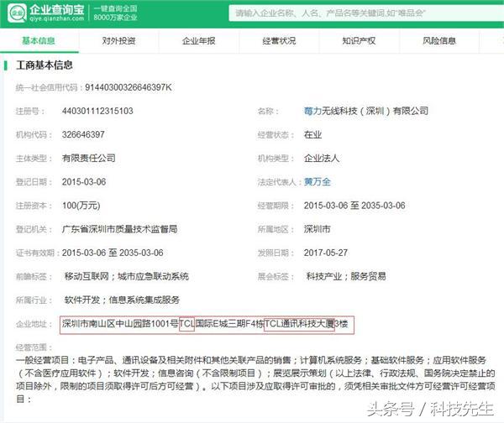
Task: Click the 经营范围 description paragraph
Action: [x=255, y=379]
